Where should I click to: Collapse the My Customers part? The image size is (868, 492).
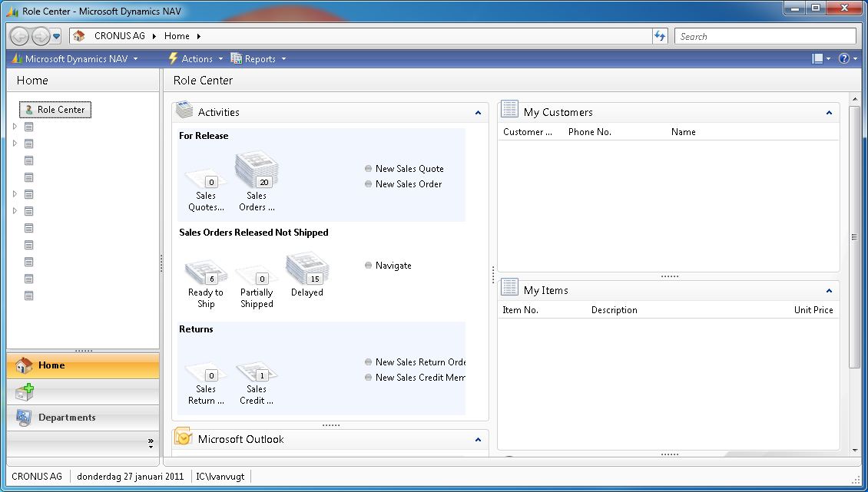point(829,113)
